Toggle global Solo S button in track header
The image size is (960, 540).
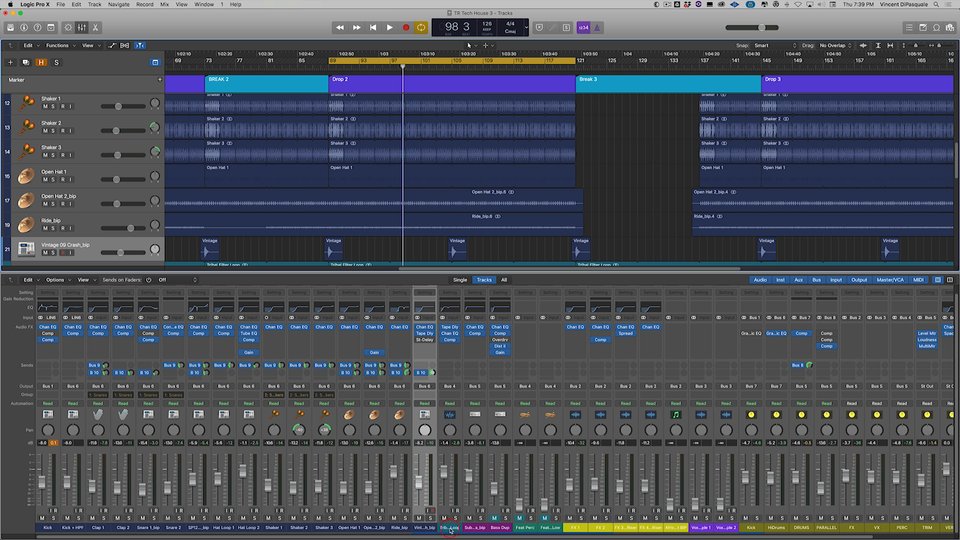click(56, 62)
